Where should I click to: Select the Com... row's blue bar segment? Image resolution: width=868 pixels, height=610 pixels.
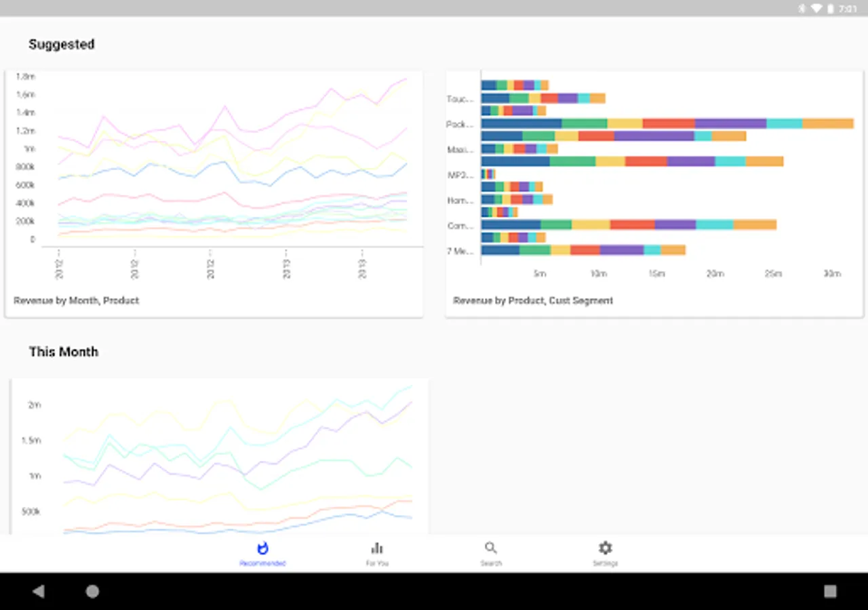[511, 224]
